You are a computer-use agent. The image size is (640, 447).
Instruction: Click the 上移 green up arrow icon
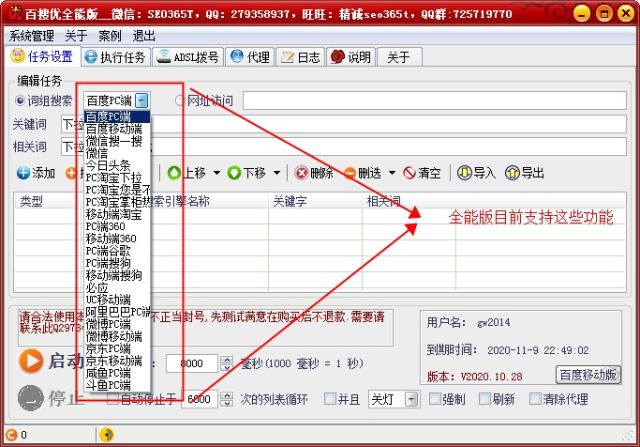pyautogui.click(x=174, y=173)
